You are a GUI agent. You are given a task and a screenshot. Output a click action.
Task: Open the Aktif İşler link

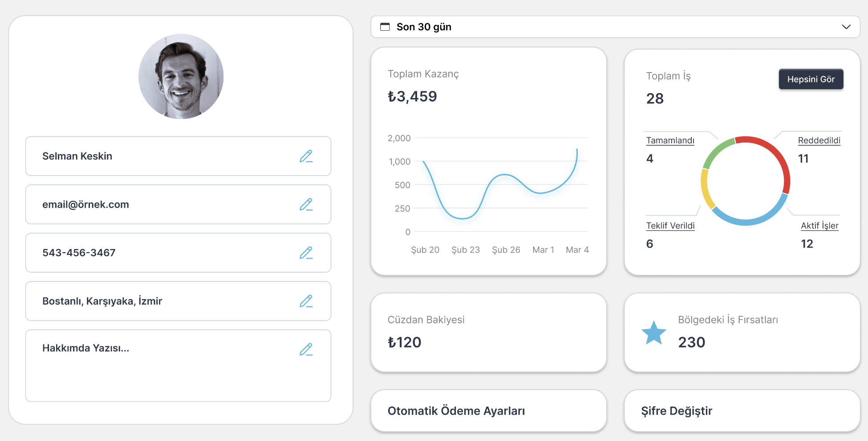(819, 225)
